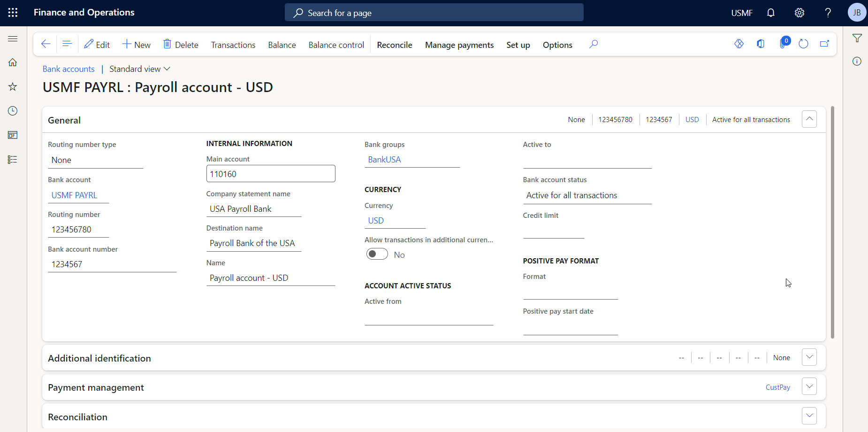Enable transactions in additional currencies
This screenshot has height=432, width=868.
click(x=377, y=254)
